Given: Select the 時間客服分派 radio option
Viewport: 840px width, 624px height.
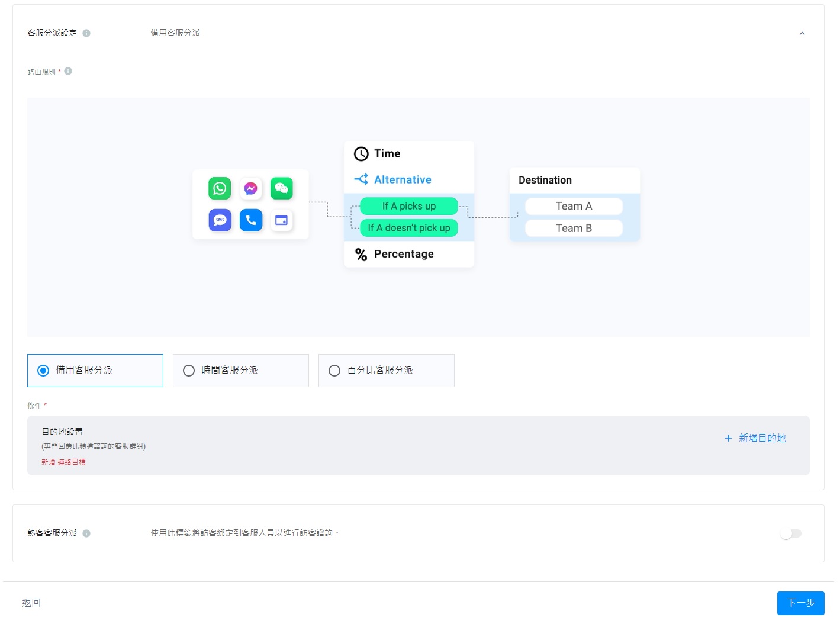Looking at the screenshot, I should (241, 371).
